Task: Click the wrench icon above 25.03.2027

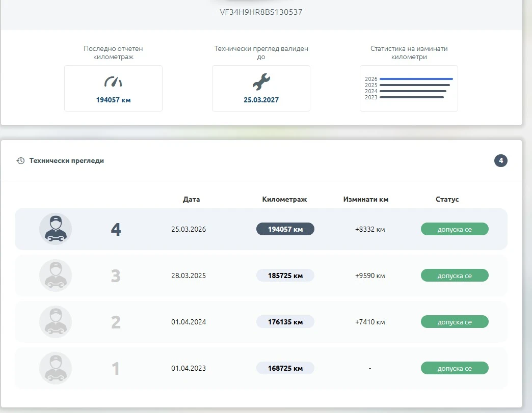Action: click(x=261, y=81)
